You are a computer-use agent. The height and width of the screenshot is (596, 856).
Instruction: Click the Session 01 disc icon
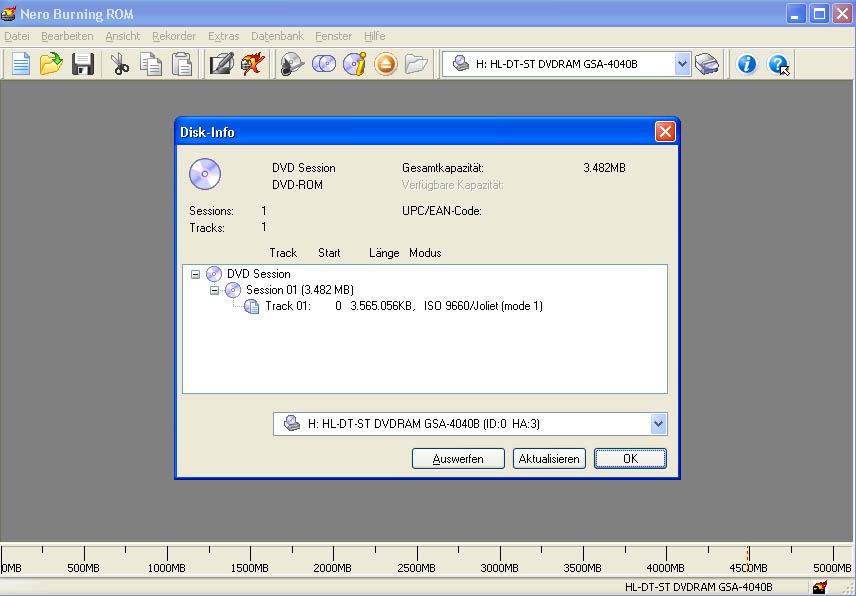click(233, 290)
